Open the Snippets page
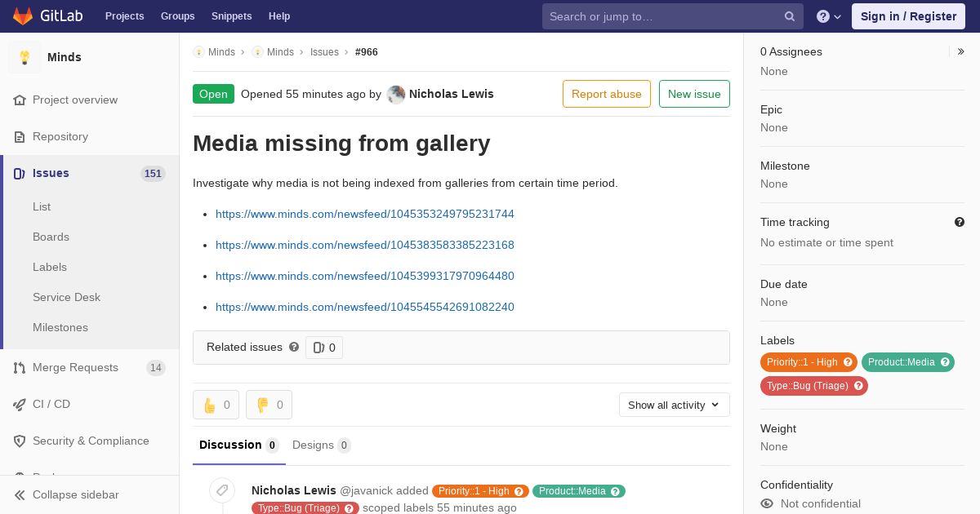The height and width of the screenshot is (514, 980). (231, 16)
